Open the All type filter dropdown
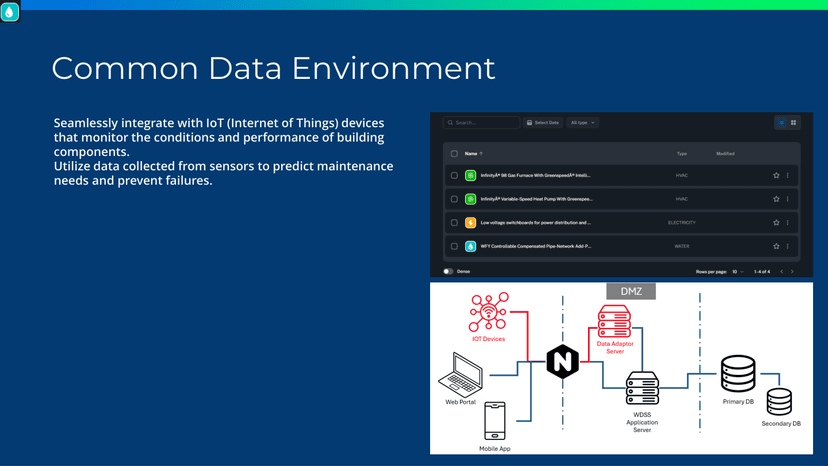Viewport: 828px width, 466px height. point(582,123)
